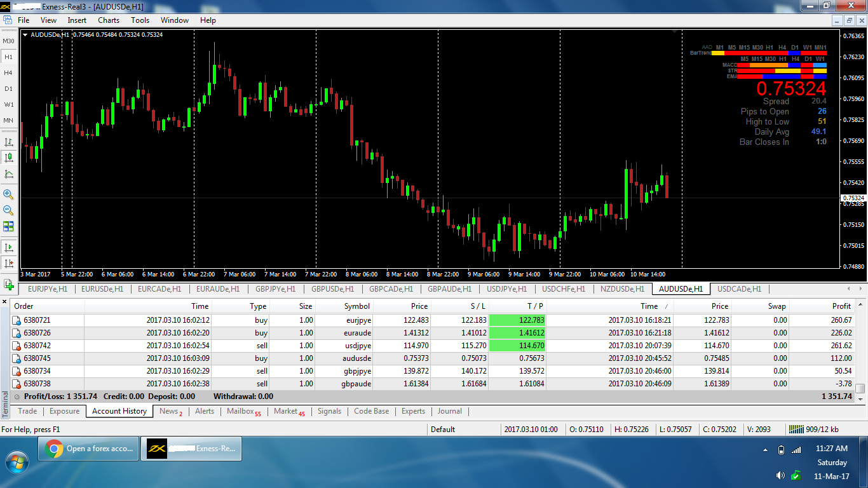Sort history by Profit column header
Viewport: 868px width, 488px height.
click(x=841, y=306)
